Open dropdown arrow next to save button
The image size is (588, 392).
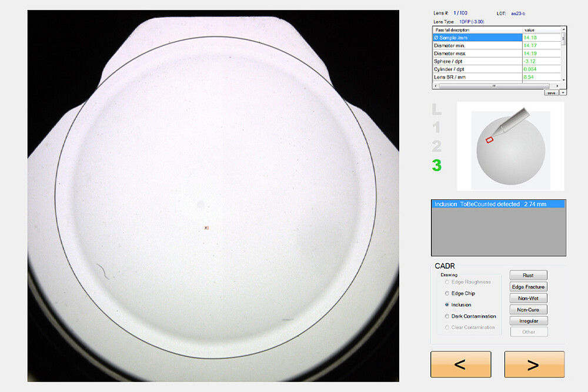563,93
